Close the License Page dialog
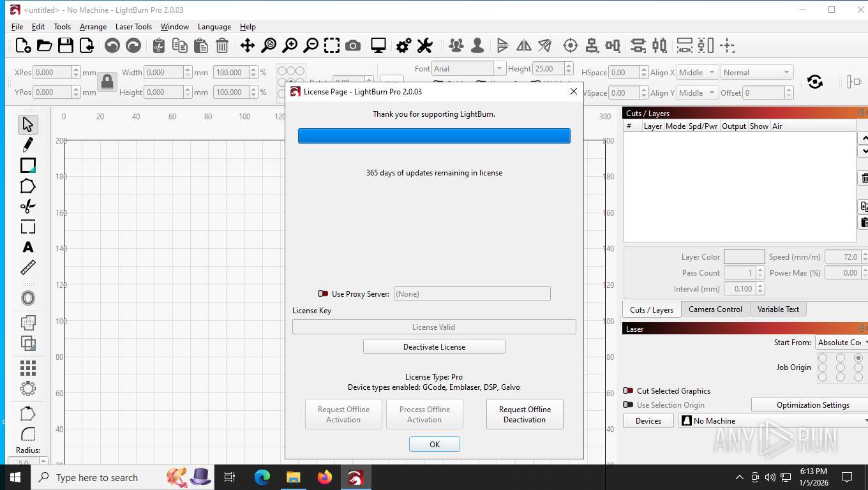 coord(573,91)
